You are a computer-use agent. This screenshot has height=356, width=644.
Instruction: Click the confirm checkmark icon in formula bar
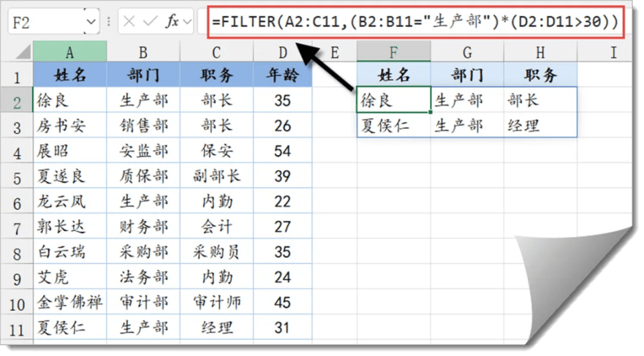[x=150, y=21]
